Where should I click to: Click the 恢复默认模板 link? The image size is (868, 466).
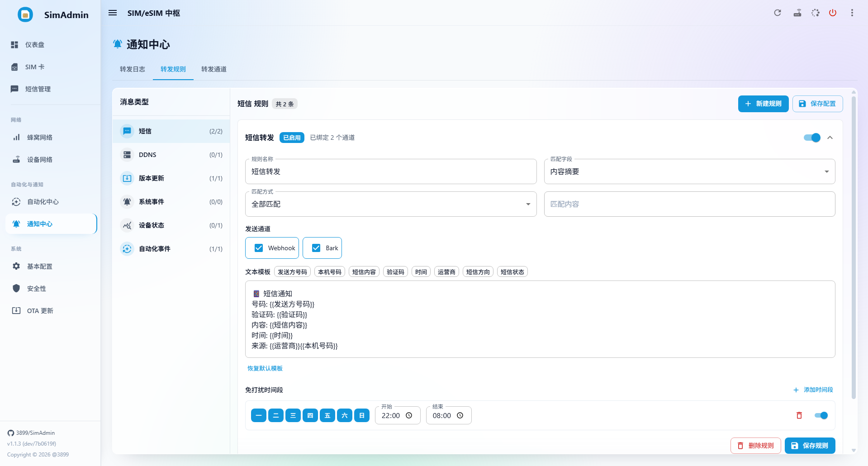click(x=265, y=368)
